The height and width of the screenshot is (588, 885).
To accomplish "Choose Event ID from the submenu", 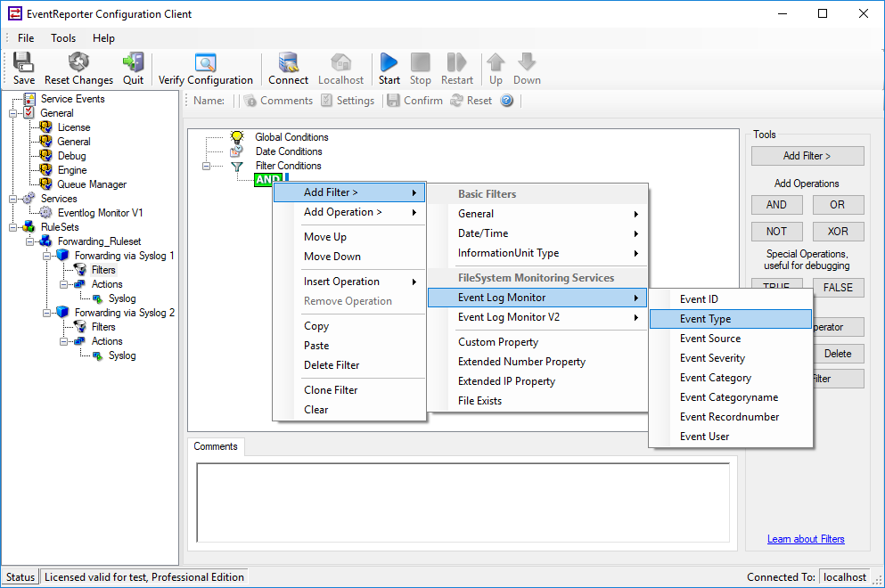I will (x=730, y=299).
